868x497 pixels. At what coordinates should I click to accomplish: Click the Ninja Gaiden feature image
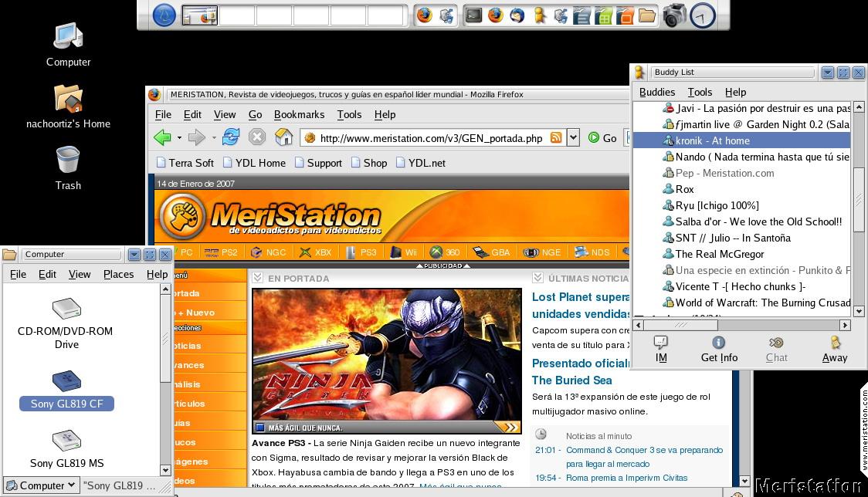[386, 360]
